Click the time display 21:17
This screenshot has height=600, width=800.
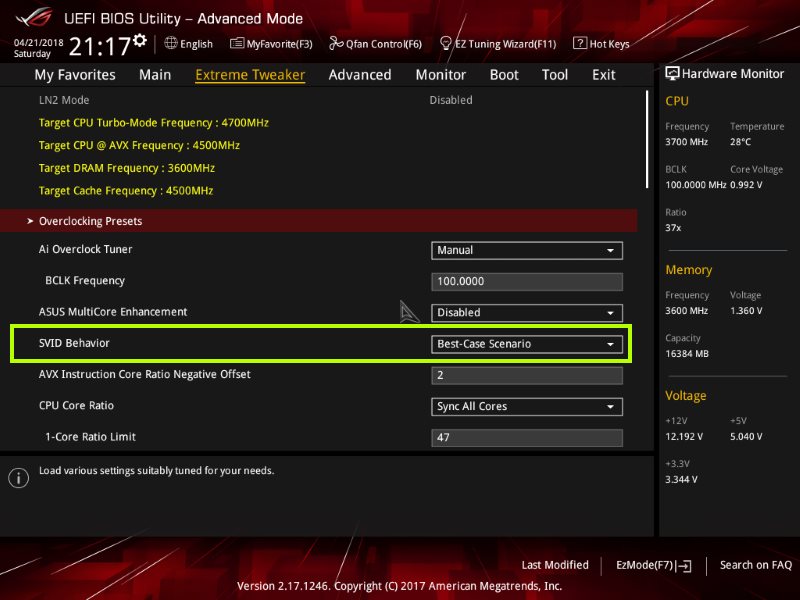pos(100,46)
